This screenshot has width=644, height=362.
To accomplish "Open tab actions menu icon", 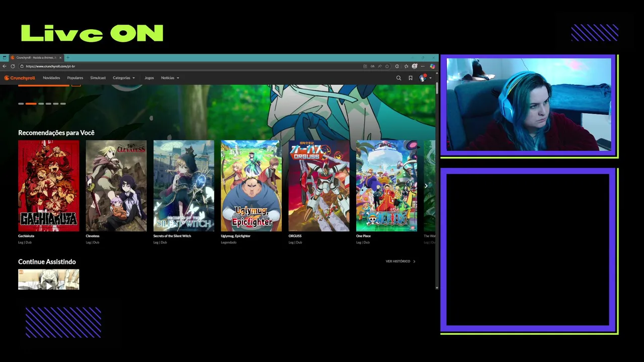I will pyautogui.click(x=4, y=57).
